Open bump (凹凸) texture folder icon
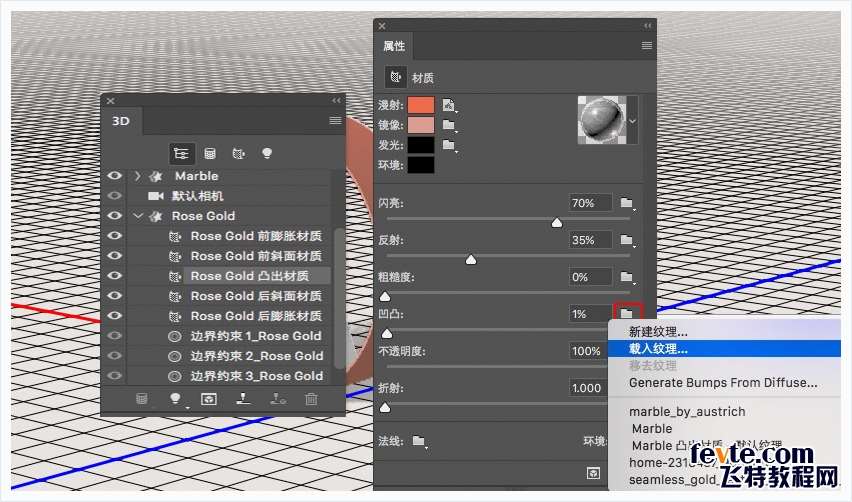The height and width of the screenshot is (502, 852). (628, 313)
